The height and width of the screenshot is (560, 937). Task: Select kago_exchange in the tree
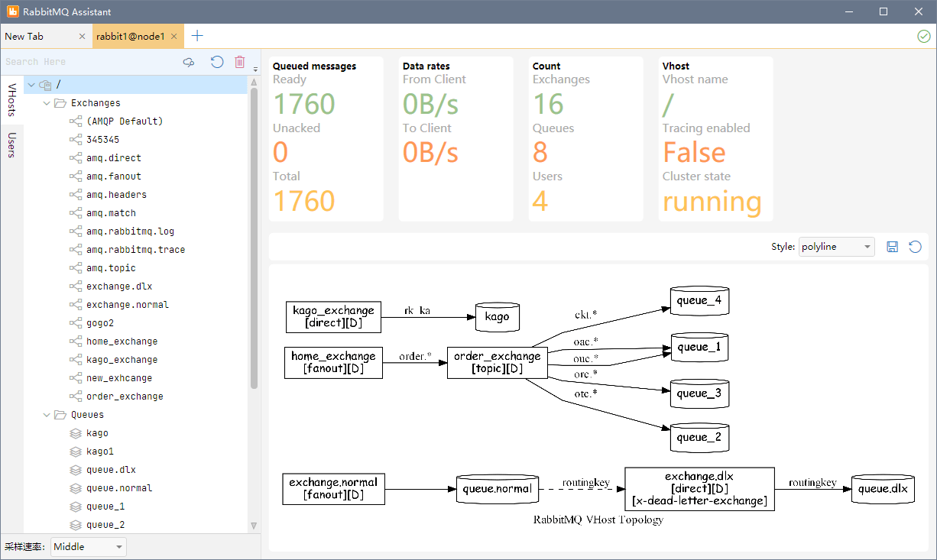(122, 360)
